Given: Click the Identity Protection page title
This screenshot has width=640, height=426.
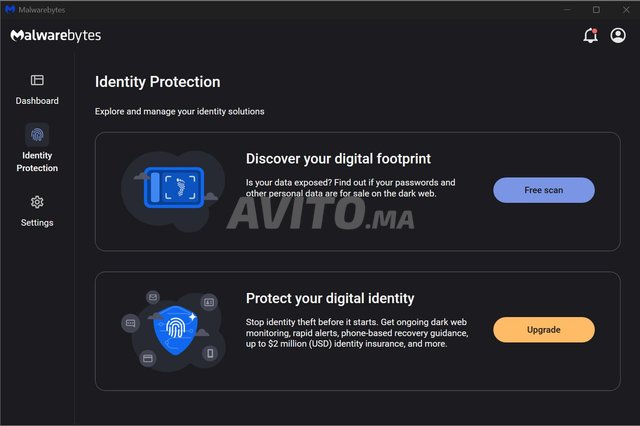Looking at the screenshot, I should (157, 82).
